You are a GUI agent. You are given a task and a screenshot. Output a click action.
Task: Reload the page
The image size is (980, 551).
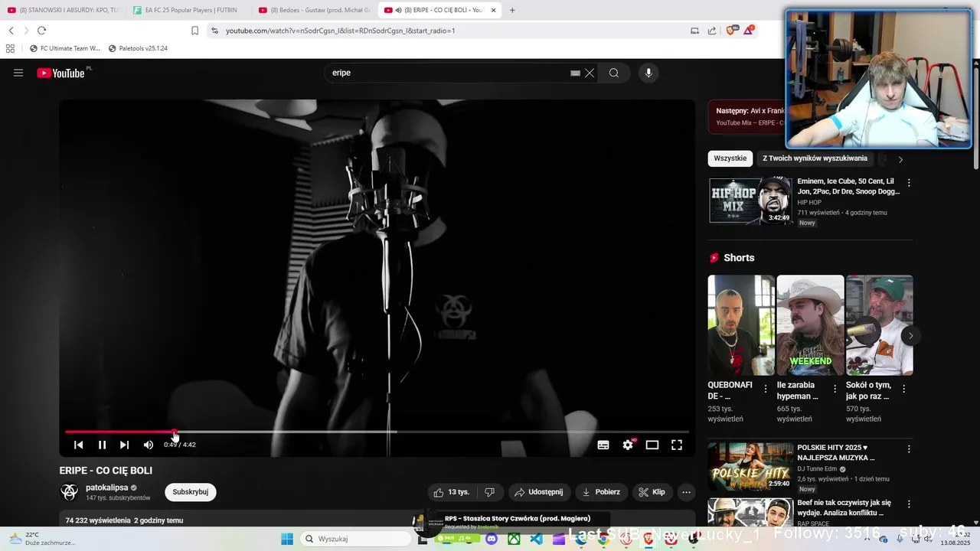[41, 31]
